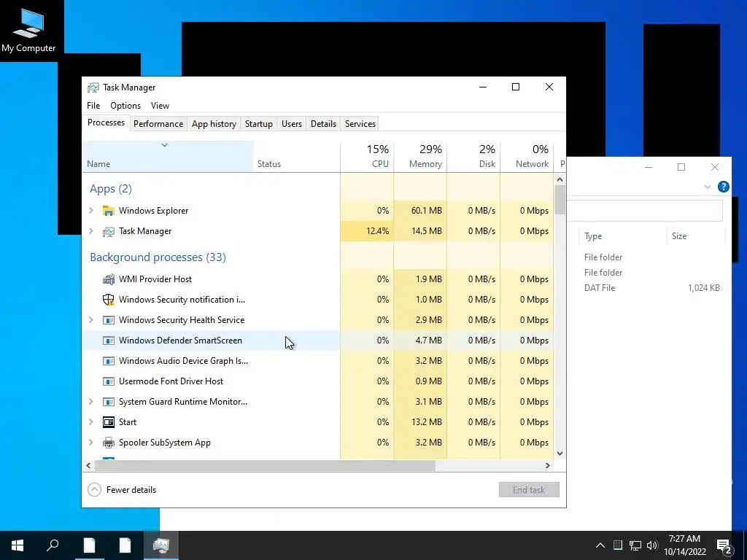The width and height of the screenshot is (747, 560).
Task: Switch to the Details tab
Action: [x=323, y=124]
